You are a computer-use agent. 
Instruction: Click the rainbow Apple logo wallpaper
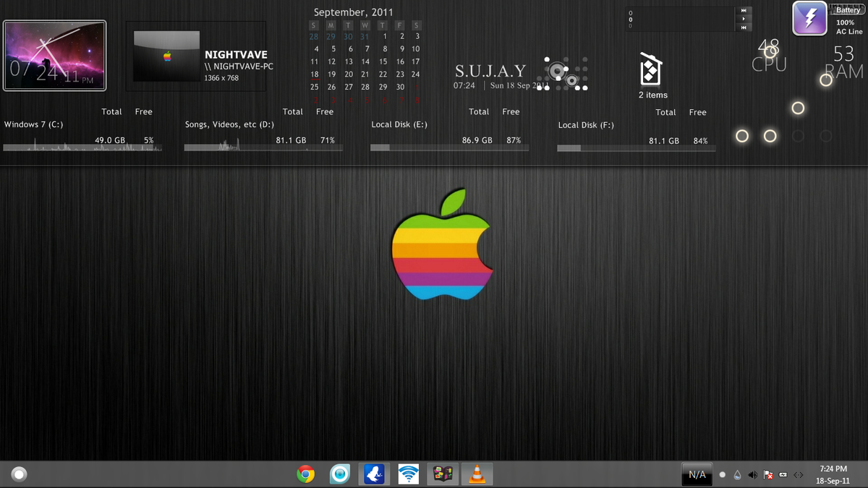click(442, 244)
